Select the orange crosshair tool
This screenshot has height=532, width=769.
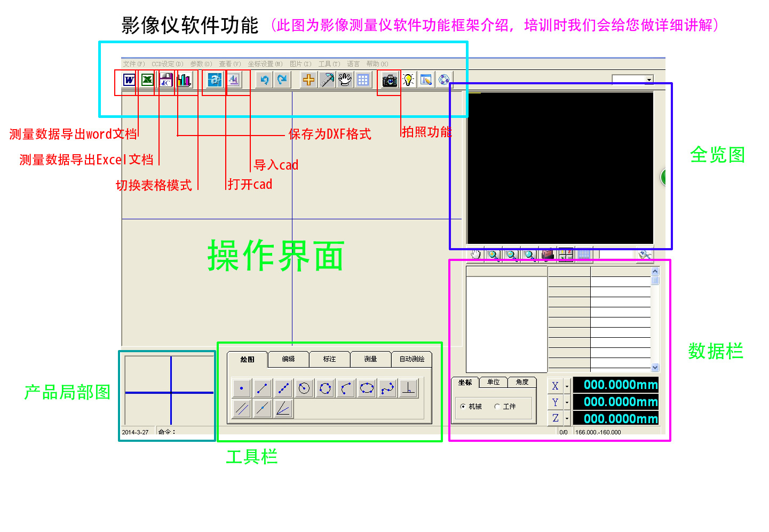point(308,80)
